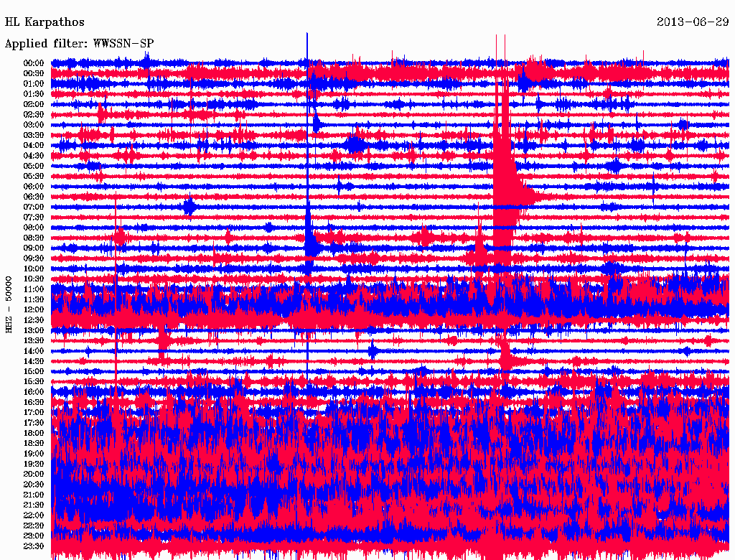Screen dimensions: 735x560
Task: Click the Applied filter WWSSN-SP text
Action: point(79,44)
